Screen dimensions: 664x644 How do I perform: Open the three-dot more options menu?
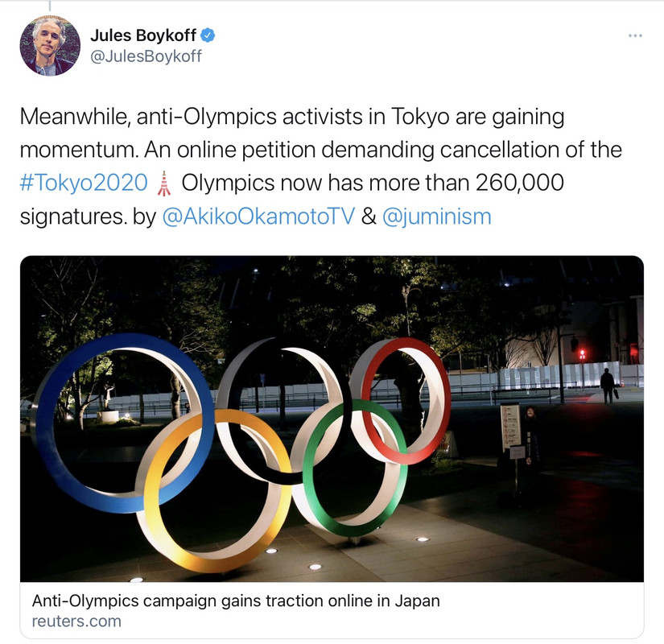635,36
